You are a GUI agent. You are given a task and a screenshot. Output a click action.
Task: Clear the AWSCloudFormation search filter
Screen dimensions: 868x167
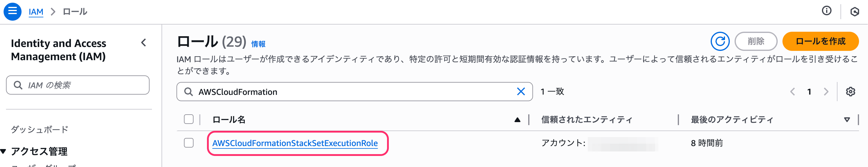click(x=521, y=91)
